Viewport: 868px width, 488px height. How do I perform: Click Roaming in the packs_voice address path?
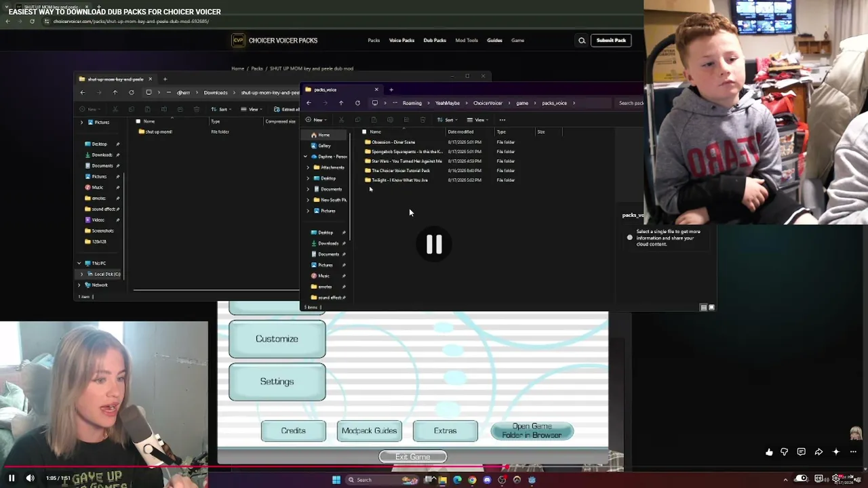click(x=412, y=103)
